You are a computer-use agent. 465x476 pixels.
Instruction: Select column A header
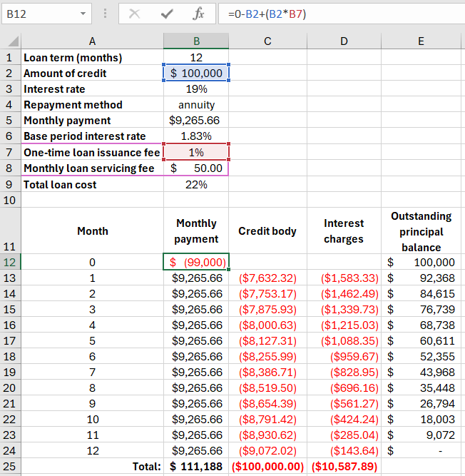click(x=92, y=41)
